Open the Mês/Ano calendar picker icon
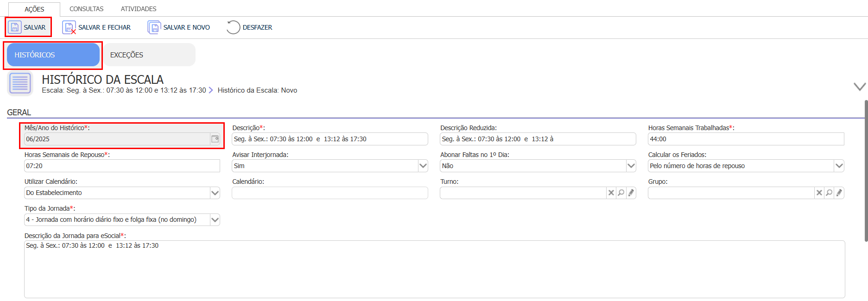This screenshot has height=301, width=868. coord(215,139)
